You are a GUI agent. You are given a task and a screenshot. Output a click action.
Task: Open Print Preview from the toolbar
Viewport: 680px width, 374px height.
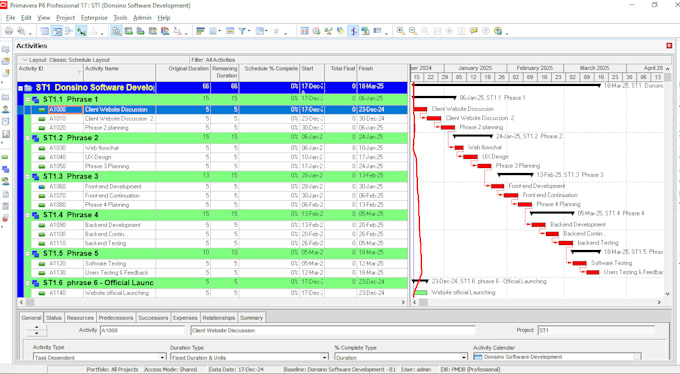tap(21, 31)
